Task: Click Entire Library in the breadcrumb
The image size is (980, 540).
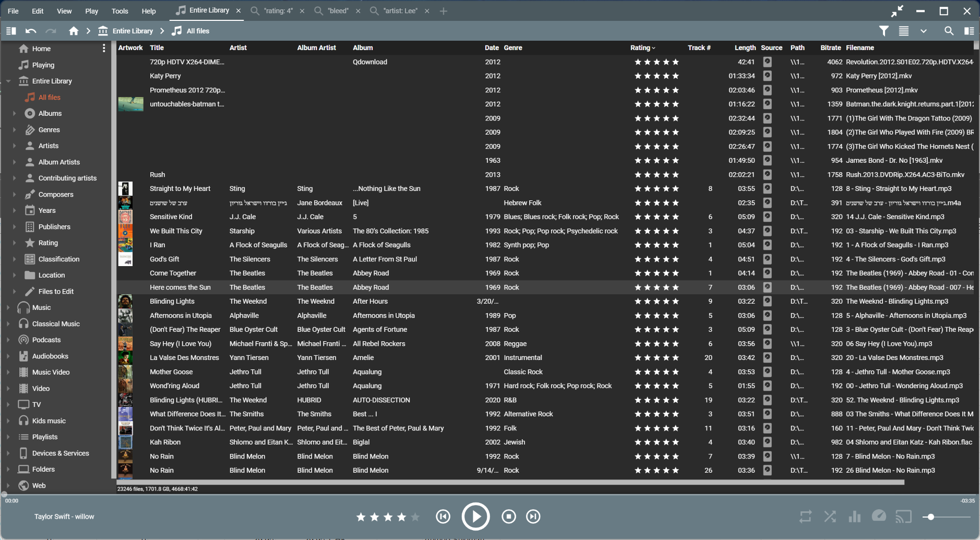Action: [133, 31]
